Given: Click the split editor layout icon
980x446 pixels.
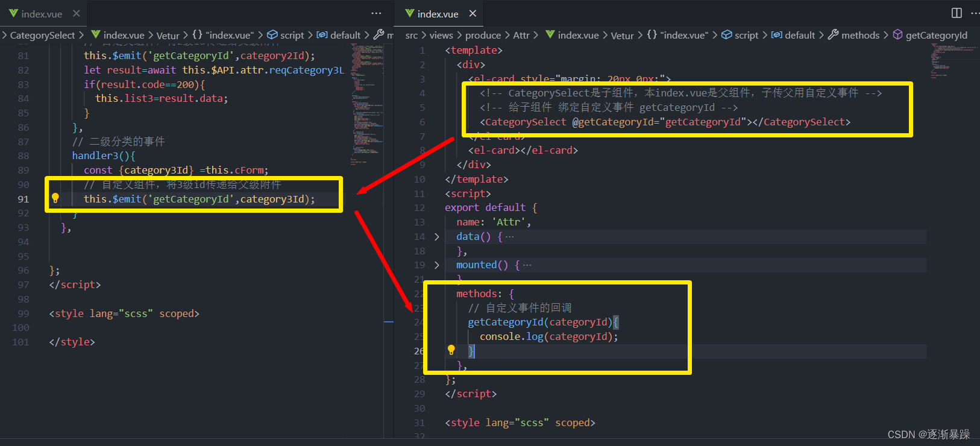Looking at the screenshot, I should tap(956, 13).
